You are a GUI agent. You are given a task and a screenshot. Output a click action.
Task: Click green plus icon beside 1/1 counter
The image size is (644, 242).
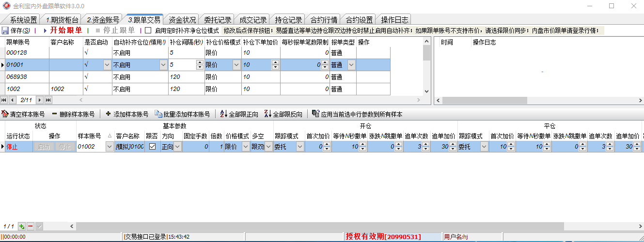click(22, 226)
